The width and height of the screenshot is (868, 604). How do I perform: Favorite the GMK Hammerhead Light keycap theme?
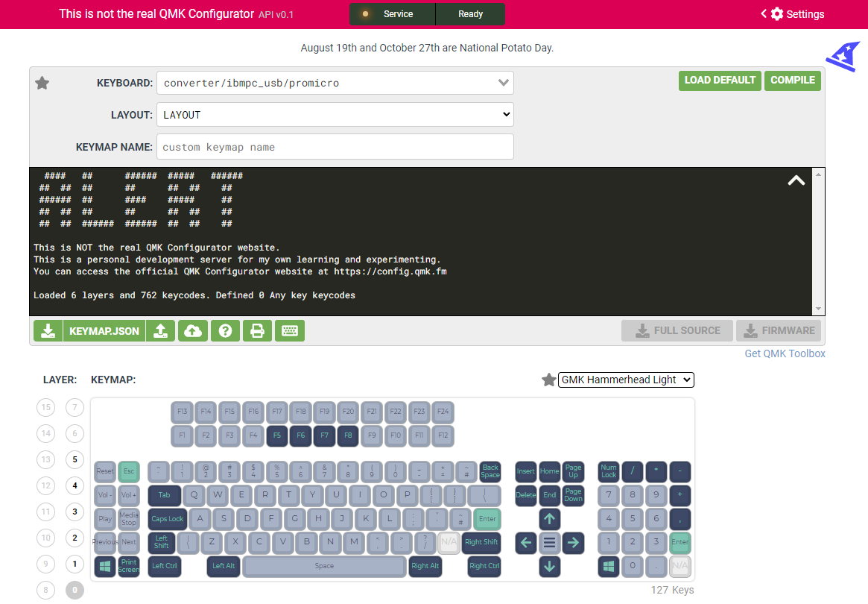pyautogui.click(x=549, y=380)
